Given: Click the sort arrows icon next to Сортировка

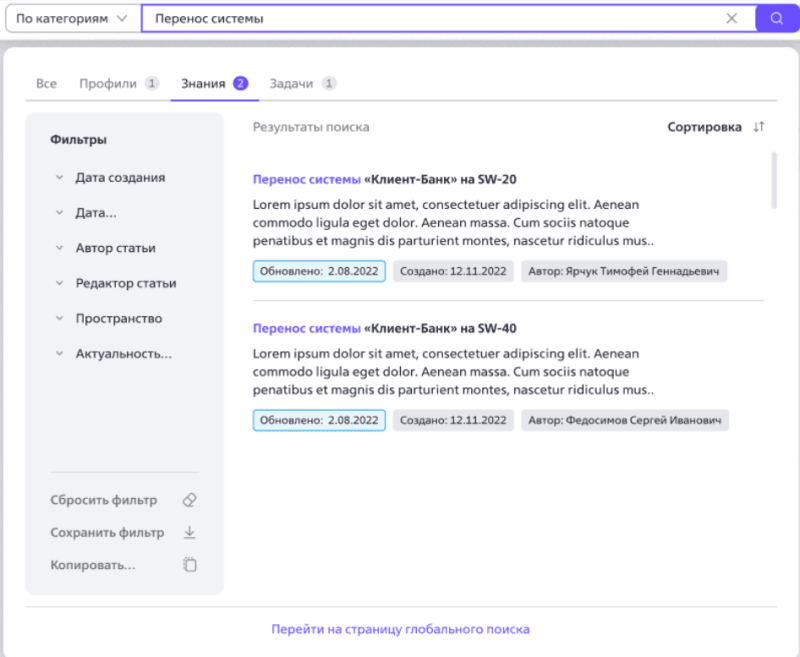Looking at the screenshot, I should click(x=757, y=127).
